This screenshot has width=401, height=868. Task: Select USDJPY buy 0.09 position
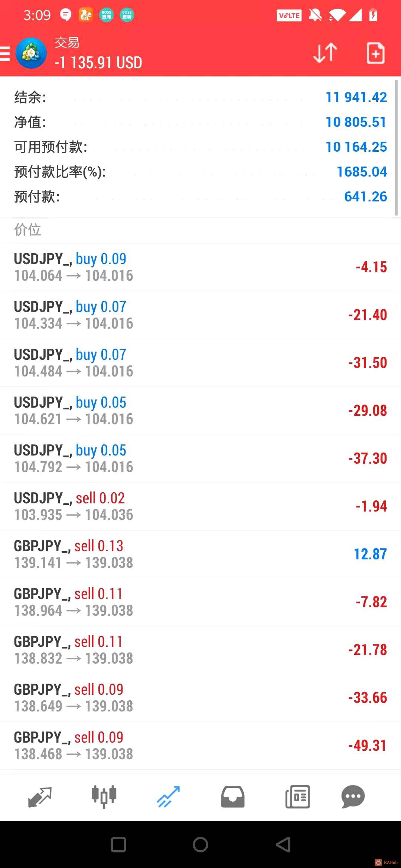(x=200, y=267)
